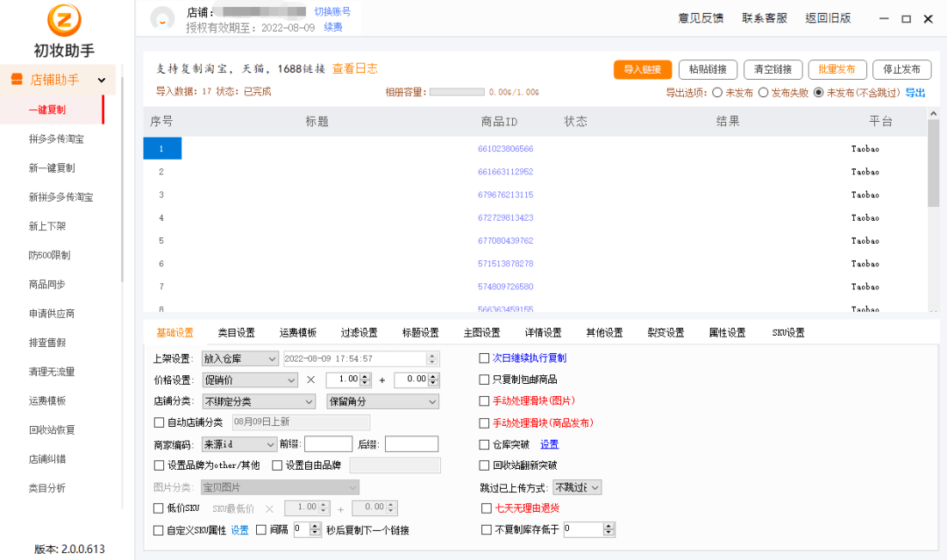
Task: Toggle the 设置自由品牌 checkbox
Action: tap(277, 465)
